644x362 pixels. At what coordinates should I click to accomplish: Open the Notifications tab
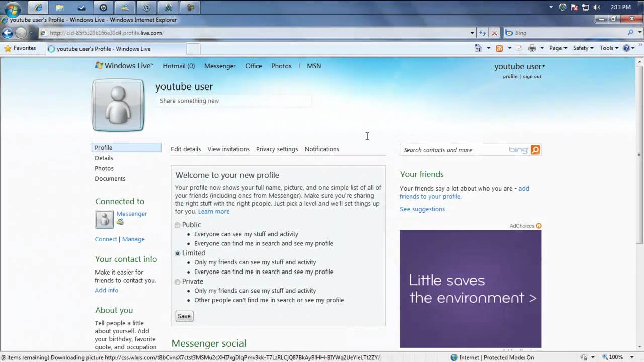point(322,149)
